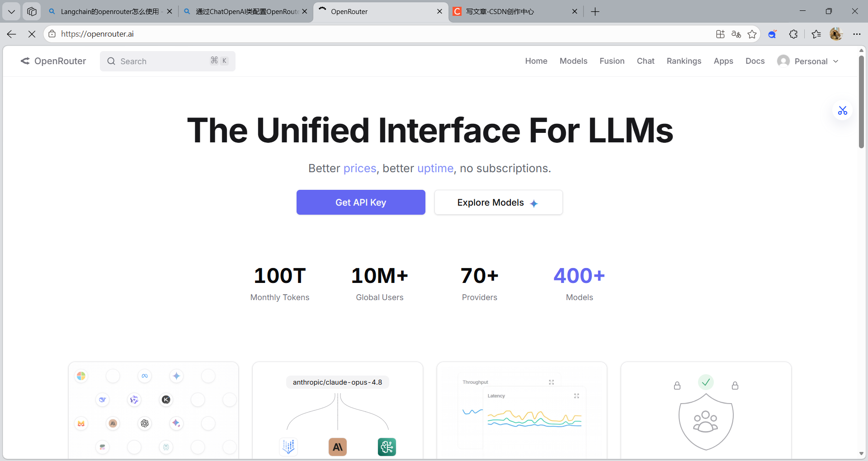The width and height of the screenshot is (868, 461).
Task: Click the green provider logo in the routing diagram
Action: coord(387,447)
